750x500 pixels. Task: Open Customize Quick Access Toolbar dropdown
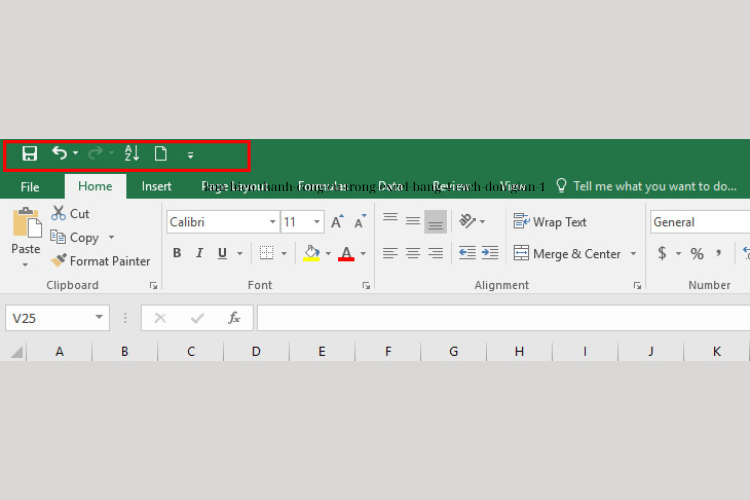[190, 155]
